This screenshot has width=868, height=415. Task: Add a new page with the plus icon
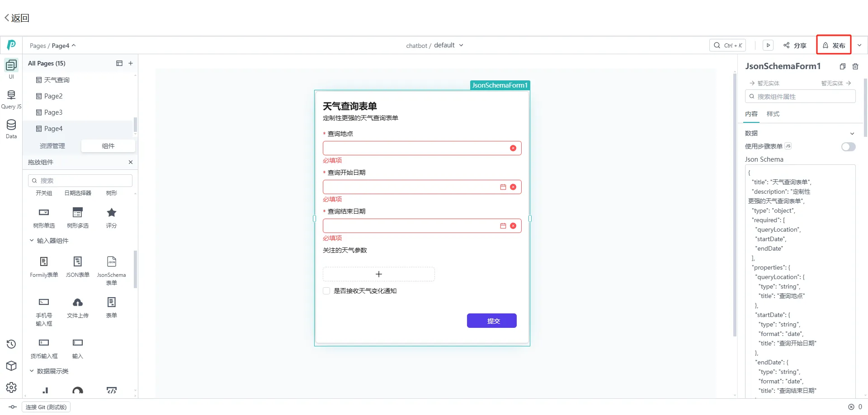pyautogui.click(x=131, y=63)
